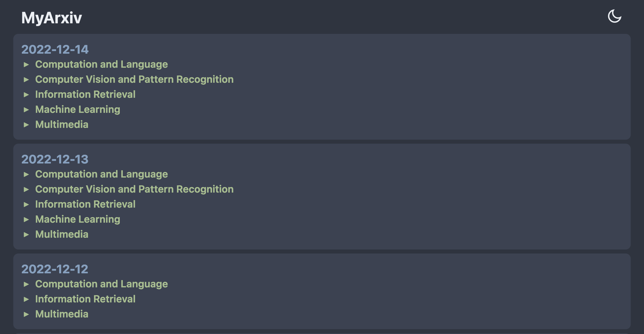Click the 2022-12-13 date heading
This screenshot has width=644, height=334.
pos(55,159)
